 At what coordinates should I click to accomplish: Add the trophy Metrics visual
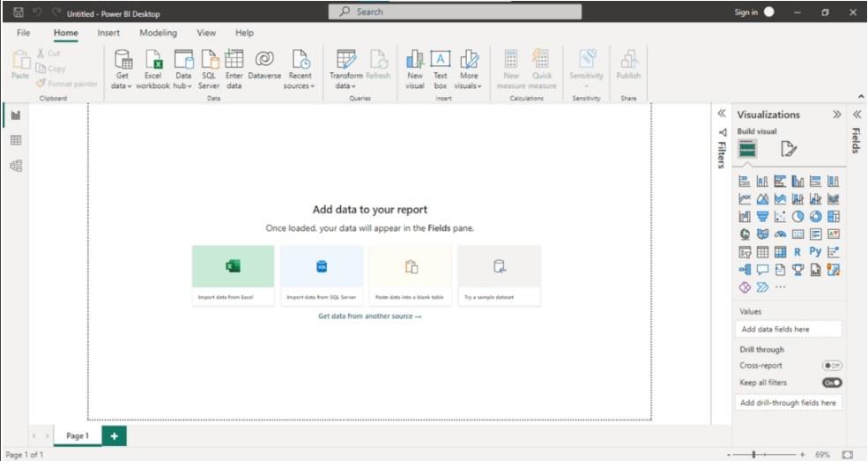798,270
